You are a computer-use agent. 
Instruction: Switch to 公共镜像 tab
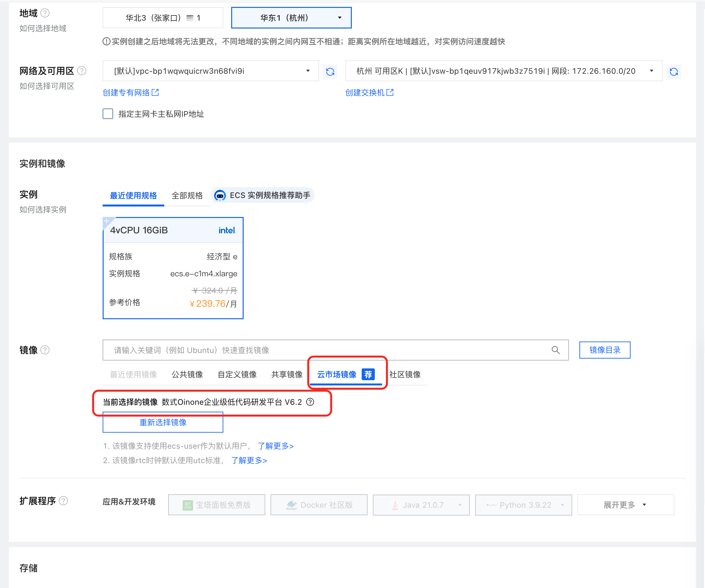[x=187, y=375]
